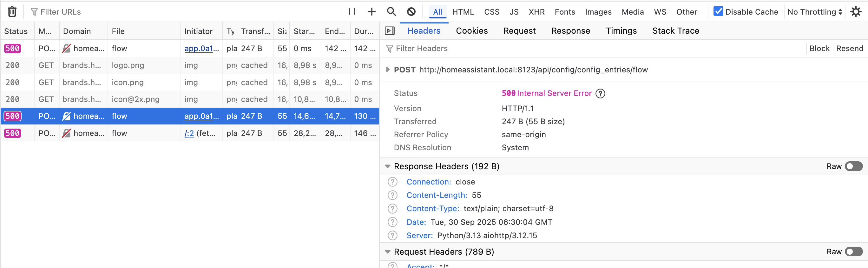Viewport: 868px width, 268px height.
Task: Toggle Raw for Response Headers
Action: pyautogui.click(x=853, y=166)
